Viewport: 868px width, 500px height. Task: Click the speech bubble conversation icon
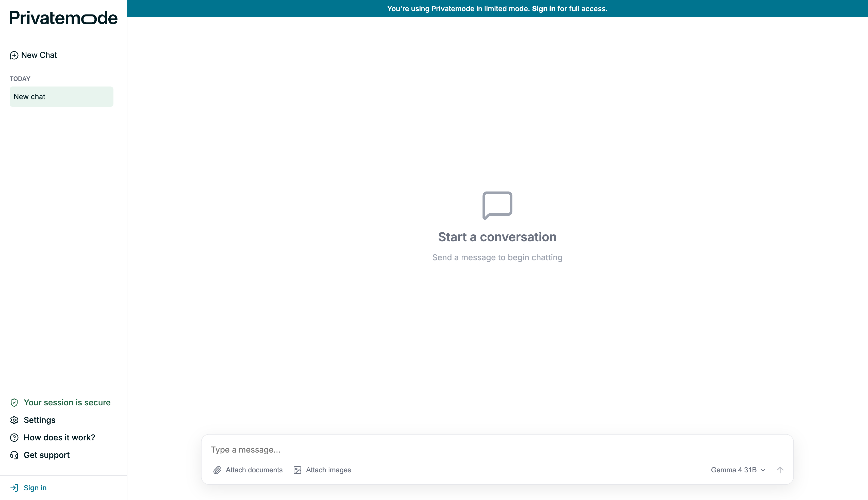point(497,205)
